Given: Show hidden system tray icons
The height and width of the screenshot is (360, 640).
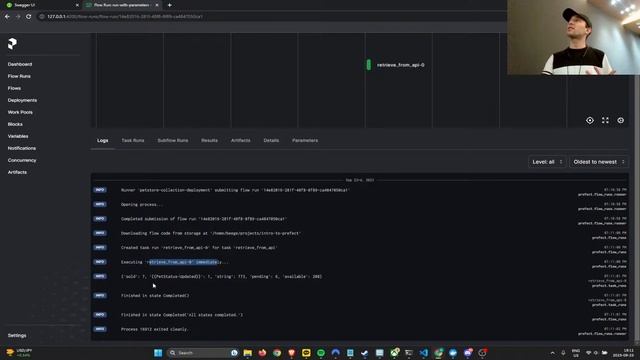Looking at the screenshot, I should [x=553, y=353].
